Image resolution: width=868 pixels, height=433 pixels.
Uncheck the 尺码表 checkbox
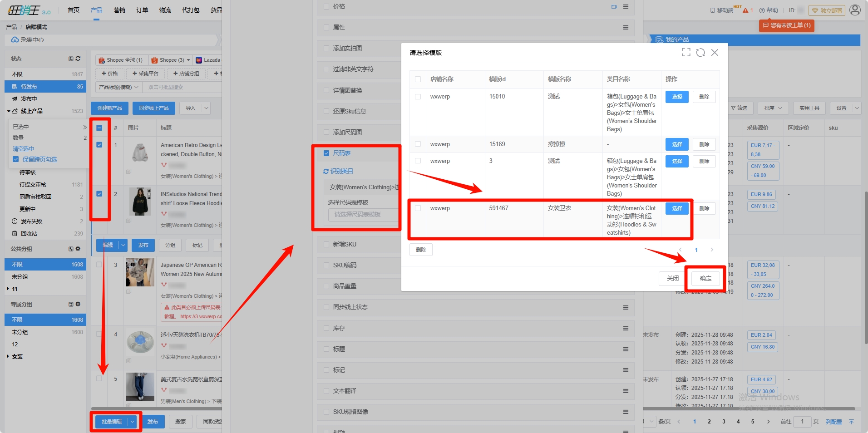[x=326, y=153]
